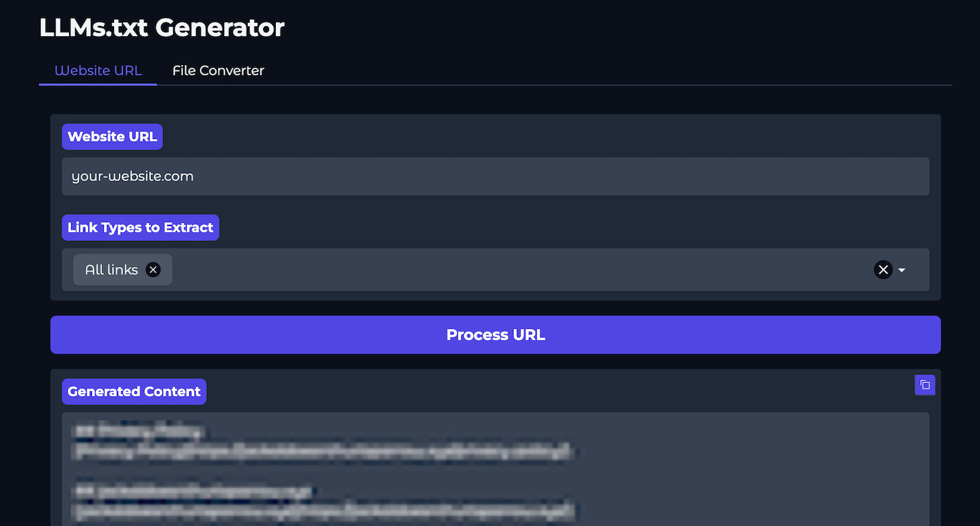Remove the "All links" chip via its X icon

click(153, 270)
